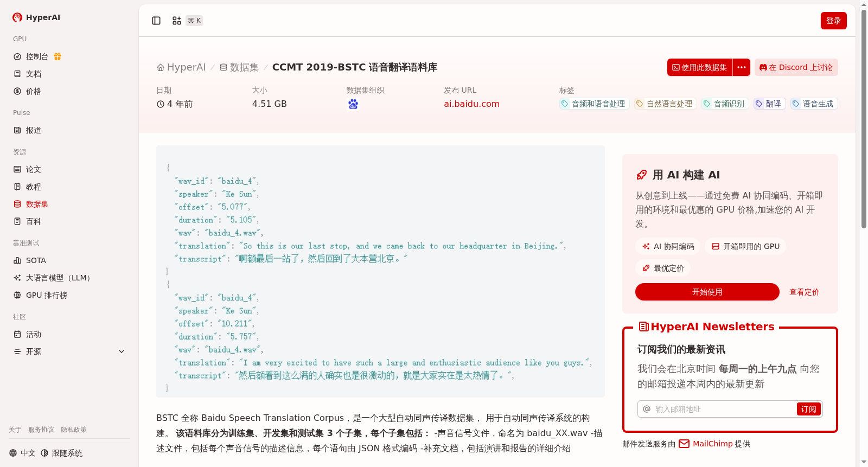Viewport: 868px width, 467px height.
Task: Select the 语音生成 tag
Action: (814, 104)
